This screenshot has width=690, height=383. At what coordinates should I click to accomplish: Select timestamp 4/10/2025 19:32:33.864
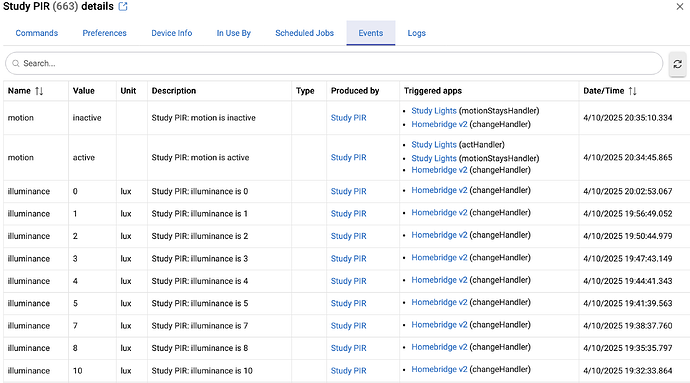pyautogui.click(x=628, y=371)
